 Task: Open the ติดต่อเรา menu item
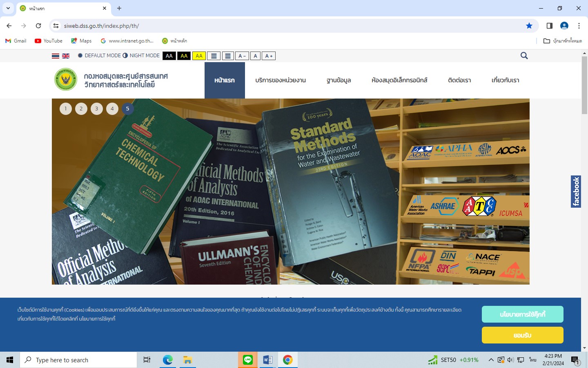click(x=459, y=81)
